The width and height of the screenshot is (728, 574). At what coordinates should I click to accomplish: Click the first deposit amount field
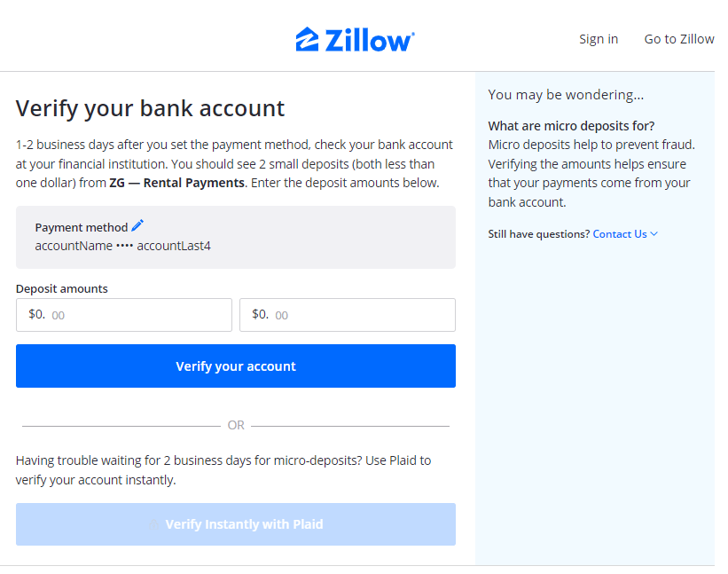123,314
